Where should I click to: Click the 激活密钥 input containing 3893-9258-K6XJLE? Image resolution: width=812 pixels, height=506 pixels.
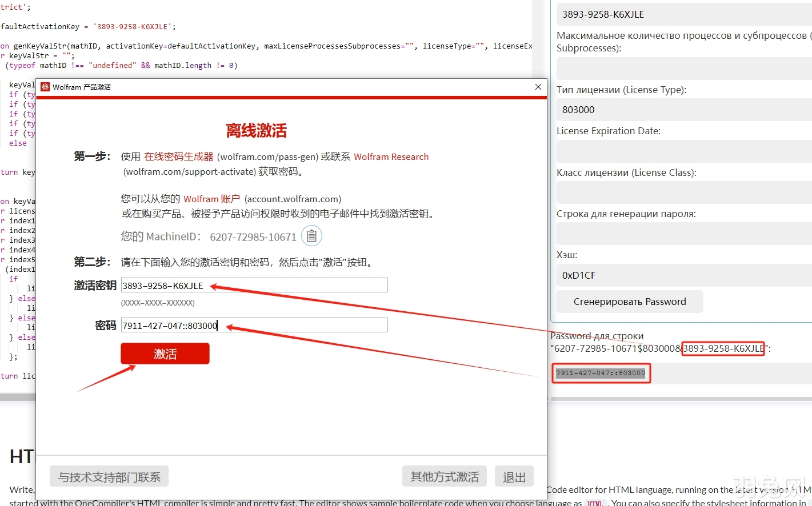(253, 284)
